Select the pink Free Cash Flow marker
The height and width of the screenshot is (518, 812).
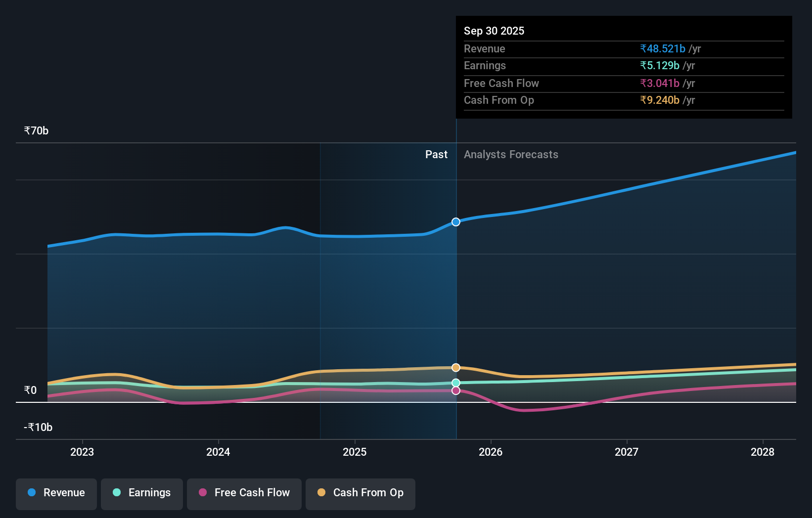tap(455, 390)
